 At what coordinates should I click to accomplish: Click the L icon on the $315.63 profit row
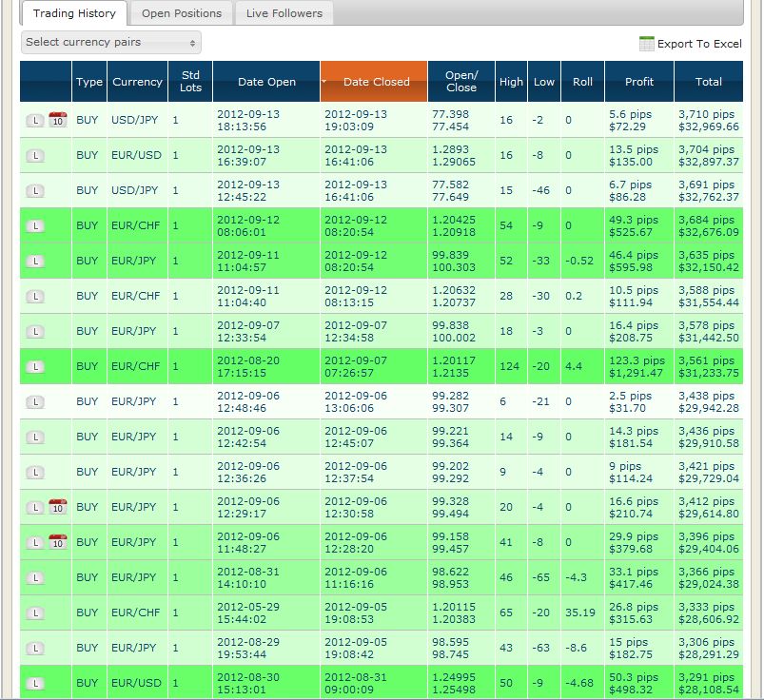(35, 612)
